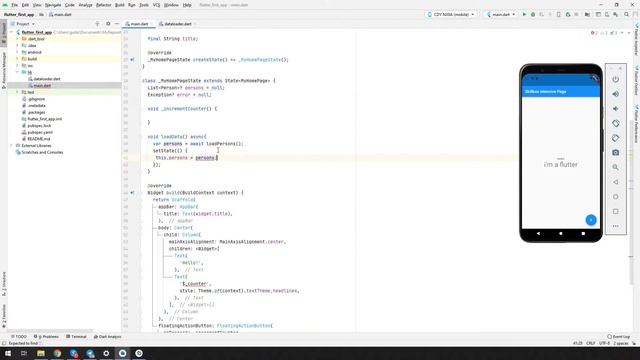Lower volume in the emulator sidebar
The height and width of the screenshot is (360, 640).
pos(616,109)
